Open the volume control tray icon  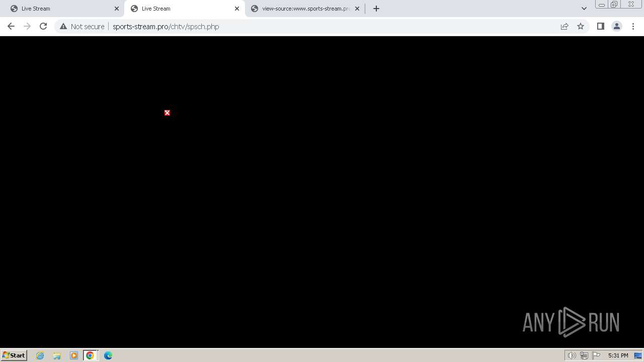tap(572, 355)
